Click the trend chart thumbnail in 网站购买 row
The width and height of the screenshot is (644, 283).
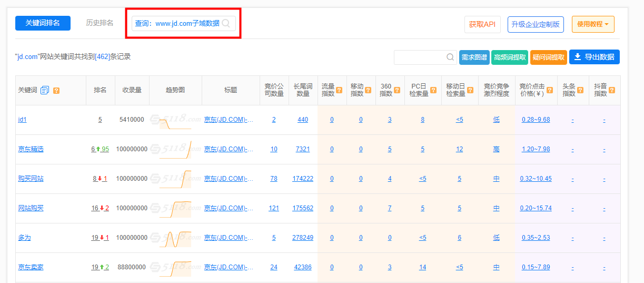click(x=175, y=209)
